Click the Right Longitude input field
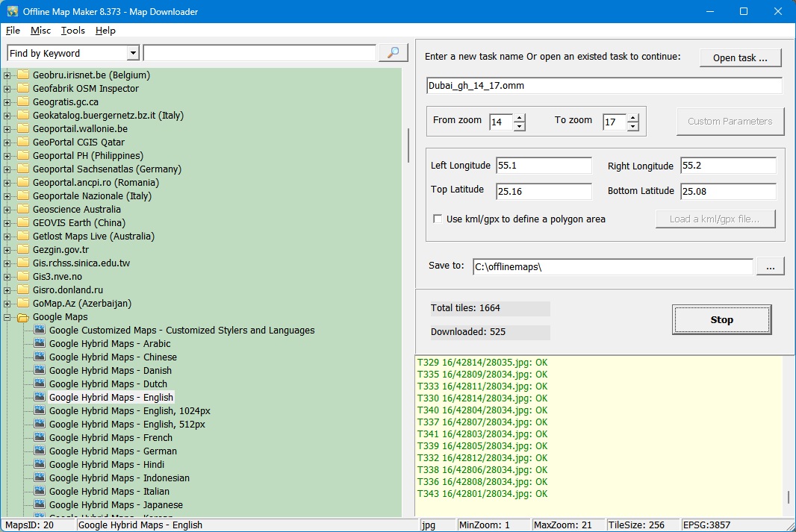 click(728, 166)
